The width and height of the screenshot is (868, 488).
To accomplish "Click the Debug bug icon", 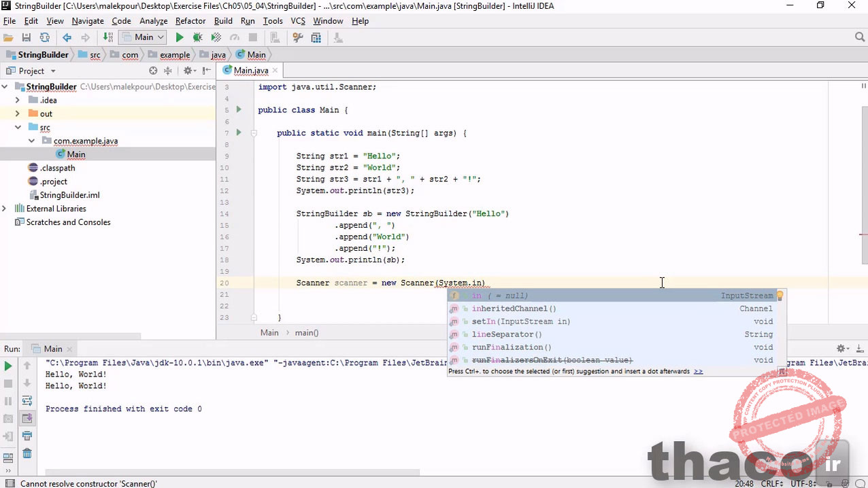I will click(x=197, y=38).
